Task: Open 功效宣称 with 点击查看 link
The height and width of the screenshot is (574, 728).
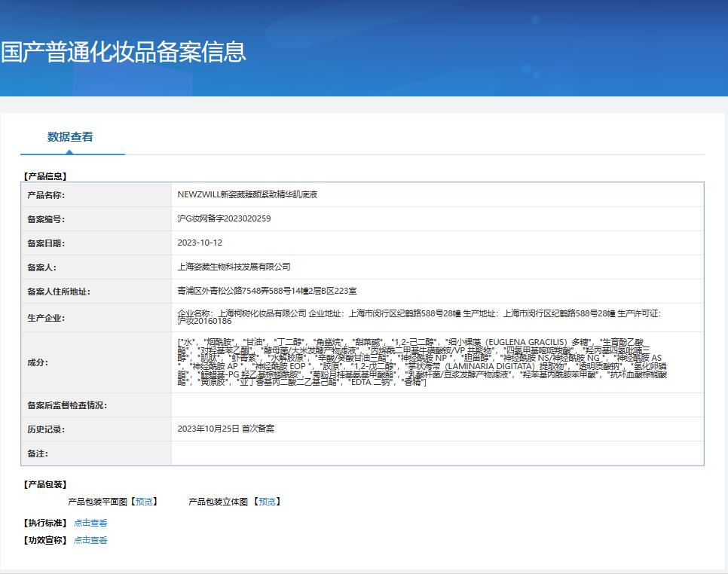Action: point(92,540)
